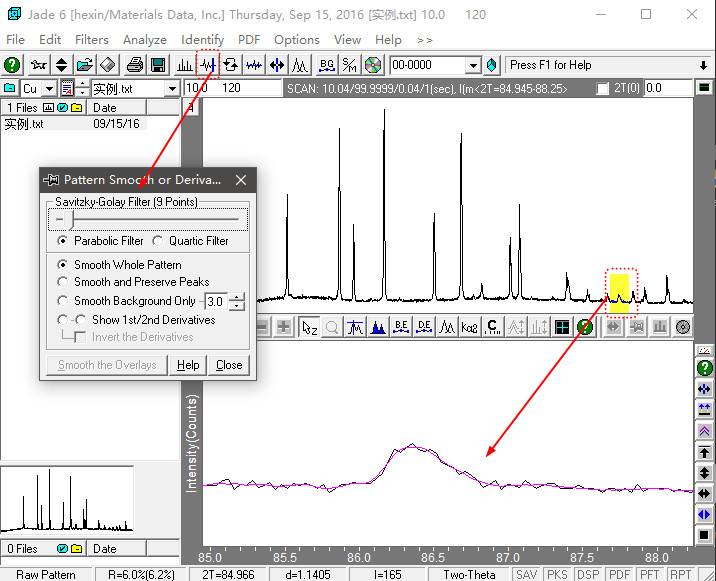Click the up/down arrows icon beside the pin
Viewport: 716px width, 581px height.
62,65
